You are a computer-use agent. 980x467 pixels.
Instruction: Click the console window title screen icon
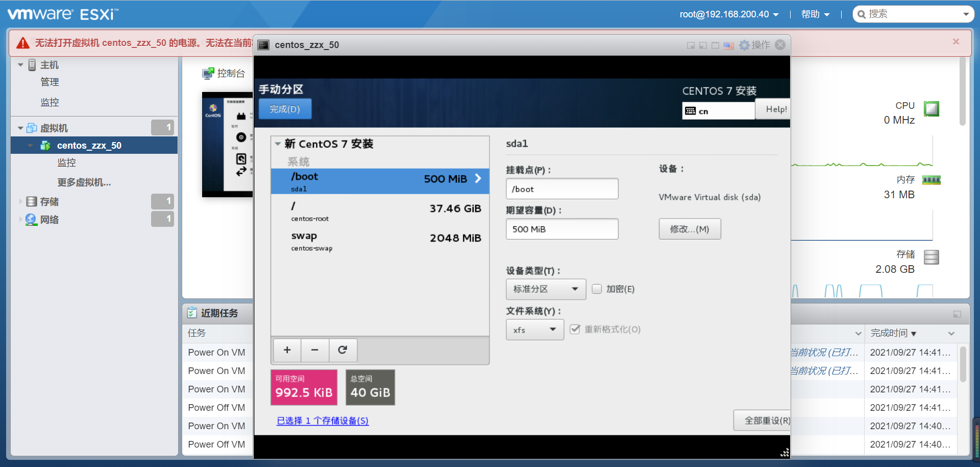(x=263, y=45)
